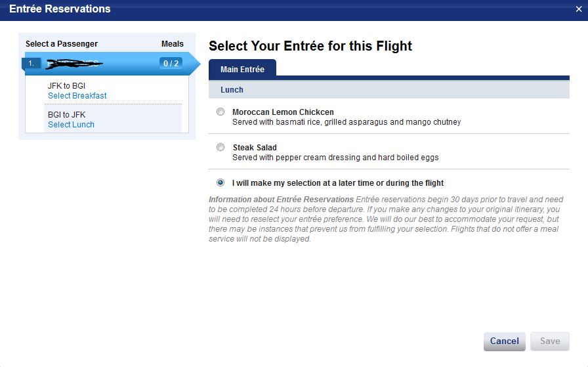Click the Select Lunch link
The width and height of the screenshot is (588, 367).
71,125
